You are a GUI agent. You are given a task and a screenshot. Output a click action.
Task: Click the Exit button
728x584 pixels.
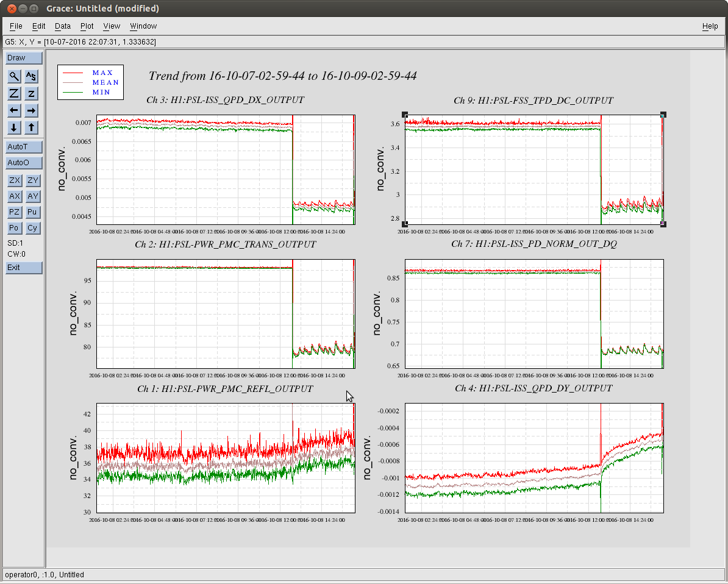(x=24, y=268)
